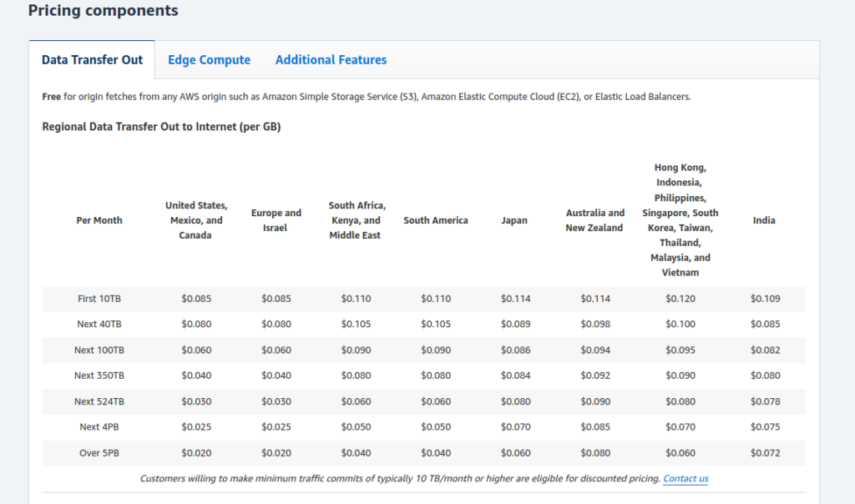The height and width of the screenshot is (504, 855).
Task: Select $0.100 price in Next 40TB row
Action: [680, 324]
